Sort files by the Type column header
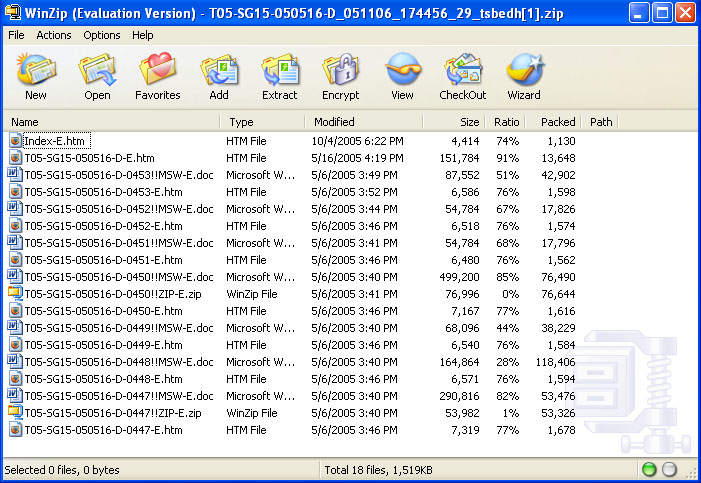701x483 pixels. point(262,122)
